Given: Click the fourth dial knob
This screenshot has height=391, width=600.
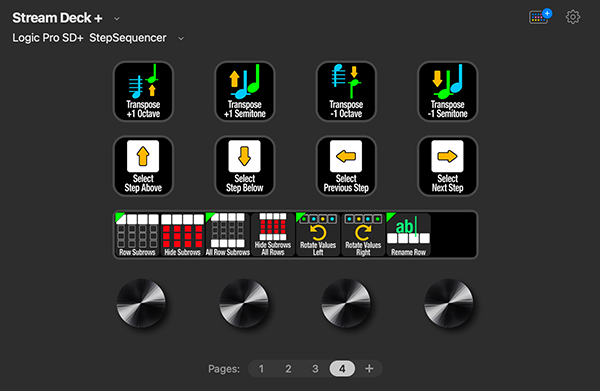Looking at the screenshot, I should pyautogui.click(x=448, y=303).
